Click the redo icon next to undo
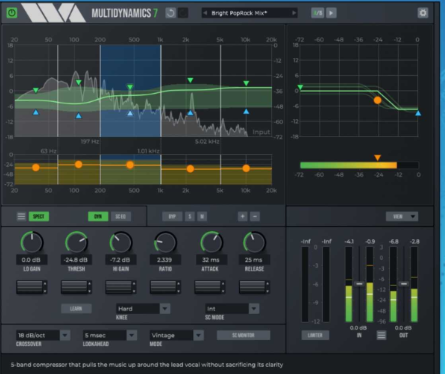The height and width of the screenshot is (374, 445). click(x=183, y=13)
